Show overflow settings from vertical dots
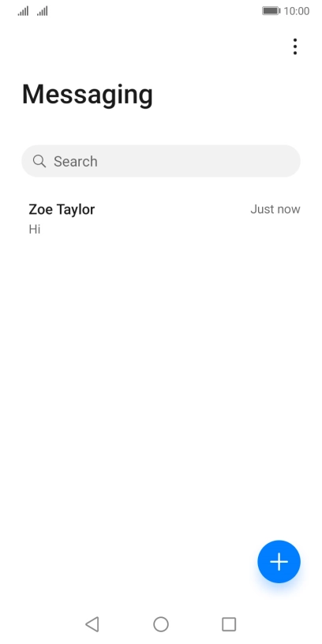This screenshot has height=644, width=322. 295,47
